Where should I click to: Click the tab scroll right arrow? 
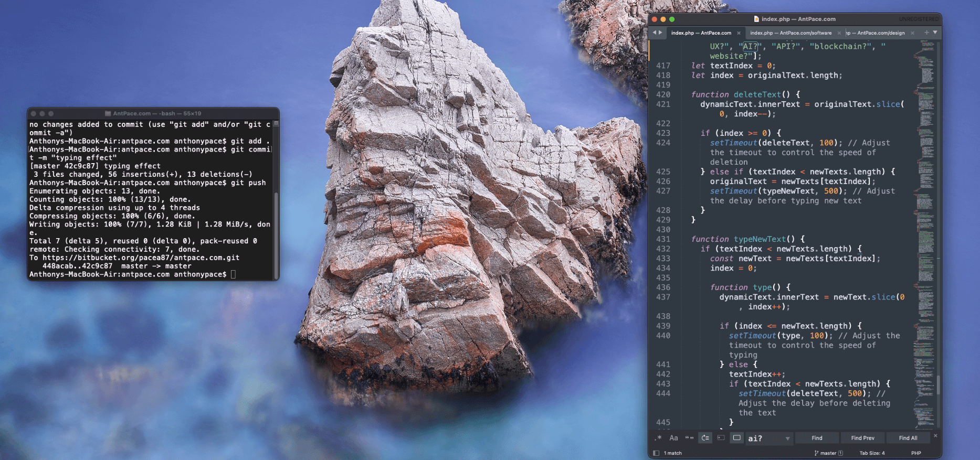coord(660,33)
